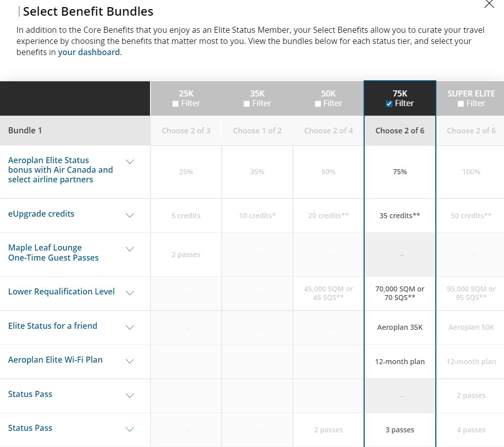Click the Select Benefit Bundles heading
Screen dimensions: 504x447
(x=88, y=11)
